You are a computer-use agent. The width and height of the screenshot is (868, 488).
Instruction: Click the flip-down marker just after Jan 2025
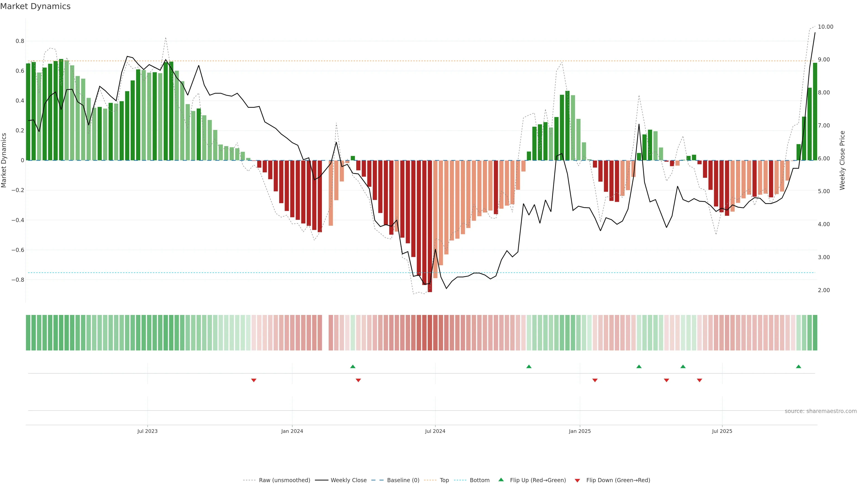point(595,380)
